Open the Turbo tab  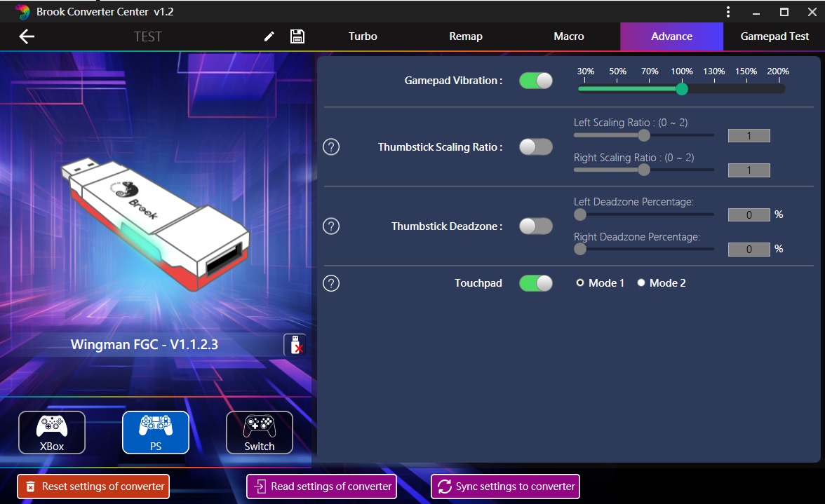click(363, 36)
